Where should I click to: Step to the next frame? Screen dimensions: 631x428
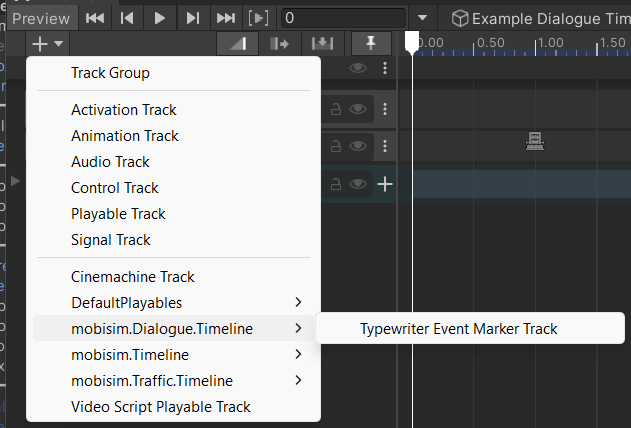pyautogui.click(x=192, y=18)
